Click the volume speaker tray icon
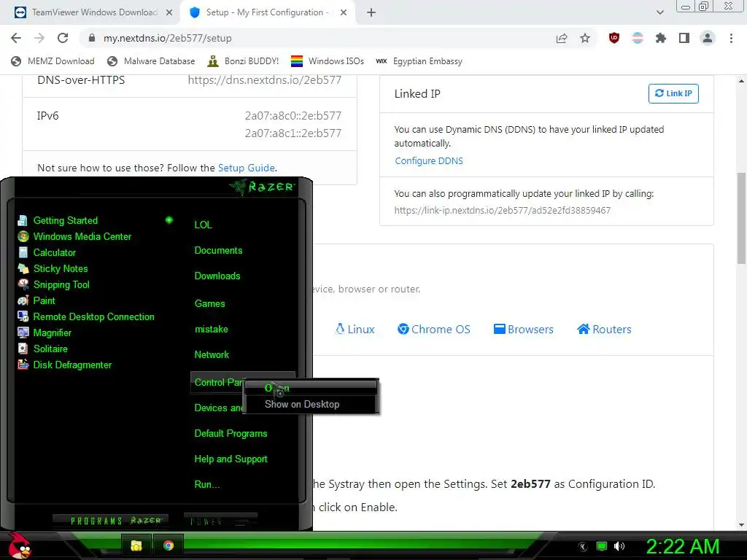This screenshot has height=560, width=747. click(x=619, y=546)
